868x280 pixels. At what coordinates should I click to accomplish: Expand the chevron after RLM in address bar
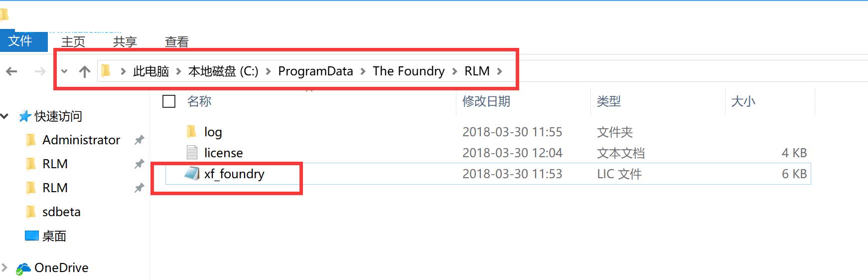click(500, 71)
